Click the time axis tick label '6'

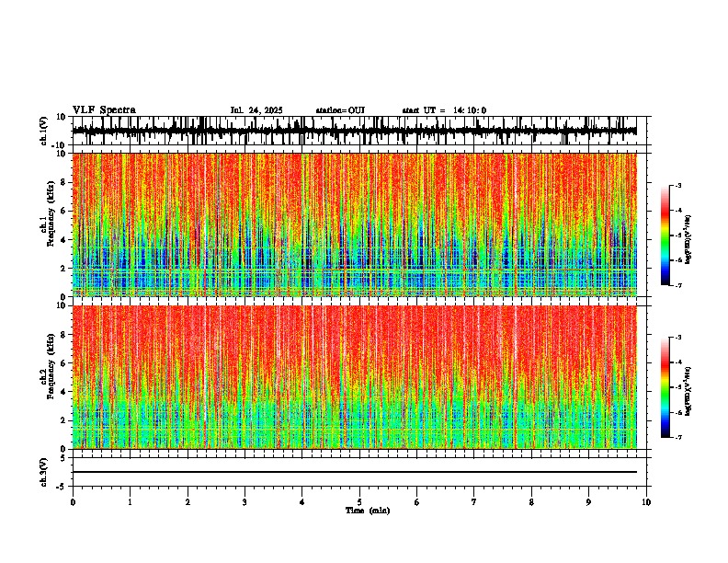tap(417, 502)
